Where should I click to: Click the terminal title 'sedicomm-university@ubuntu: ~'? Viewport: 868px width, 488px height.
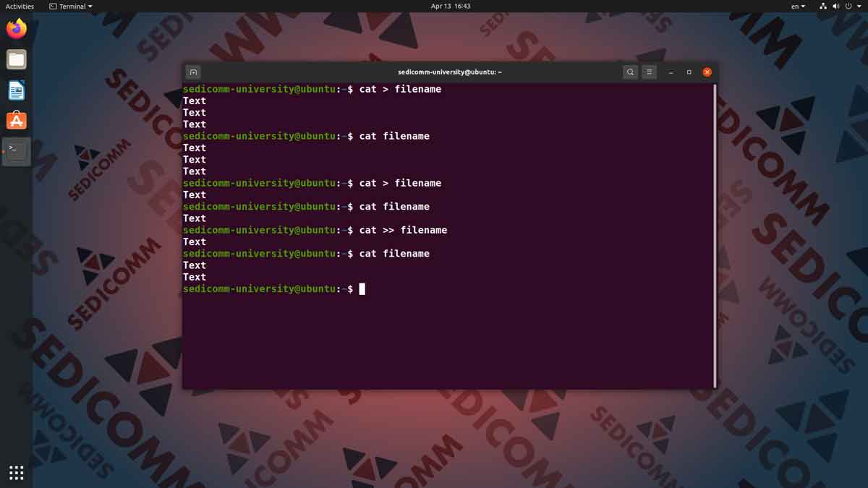[450, 72]
